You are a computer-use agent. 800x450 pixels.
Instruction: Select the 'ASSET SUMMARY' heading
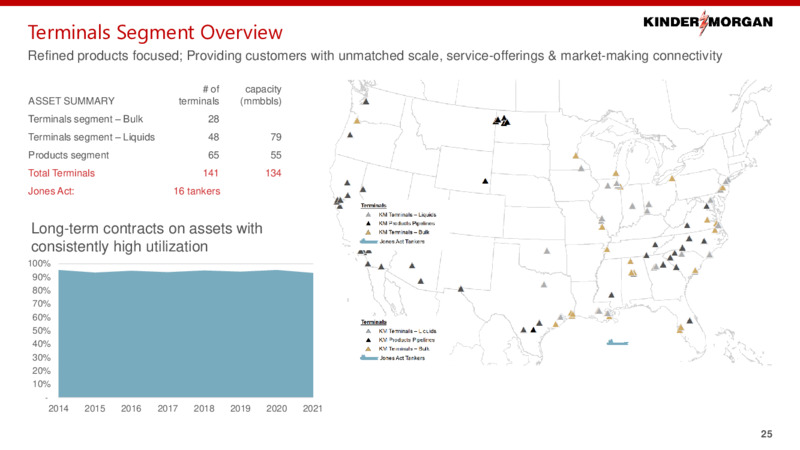coord(71,101)
